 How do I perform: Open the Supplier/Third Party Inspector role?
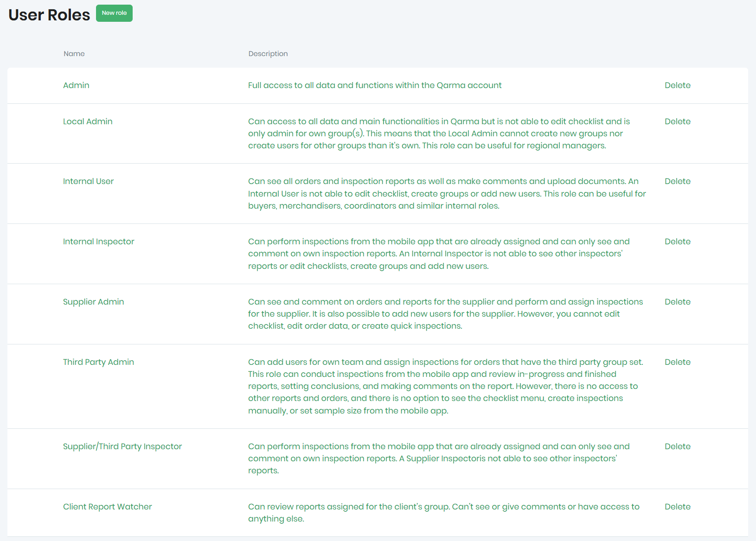click(122, 446)
